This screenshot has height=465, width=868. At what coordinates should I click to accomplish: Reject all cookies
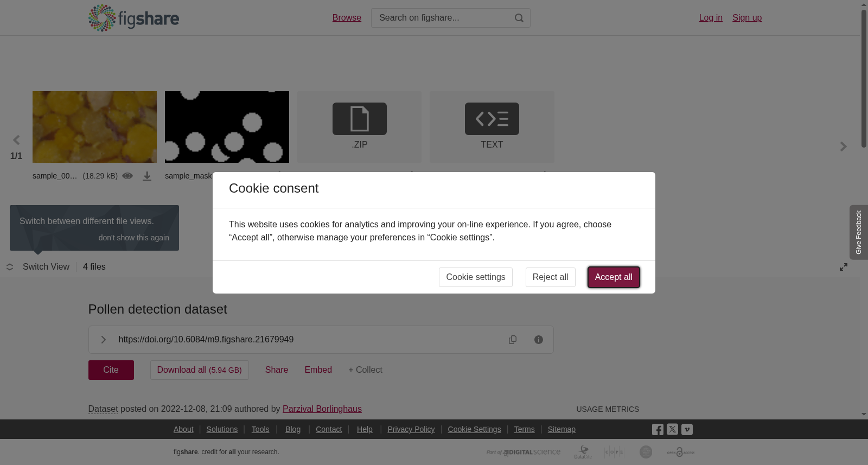550,277
